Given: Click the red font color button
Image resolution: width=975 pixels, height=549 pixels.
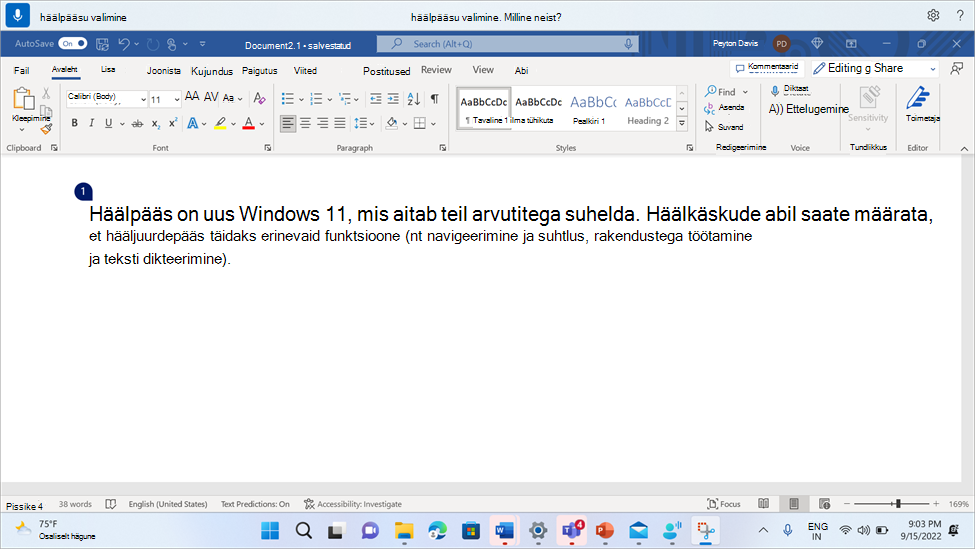Looking at the screenshot, I should tap(249, 123).
